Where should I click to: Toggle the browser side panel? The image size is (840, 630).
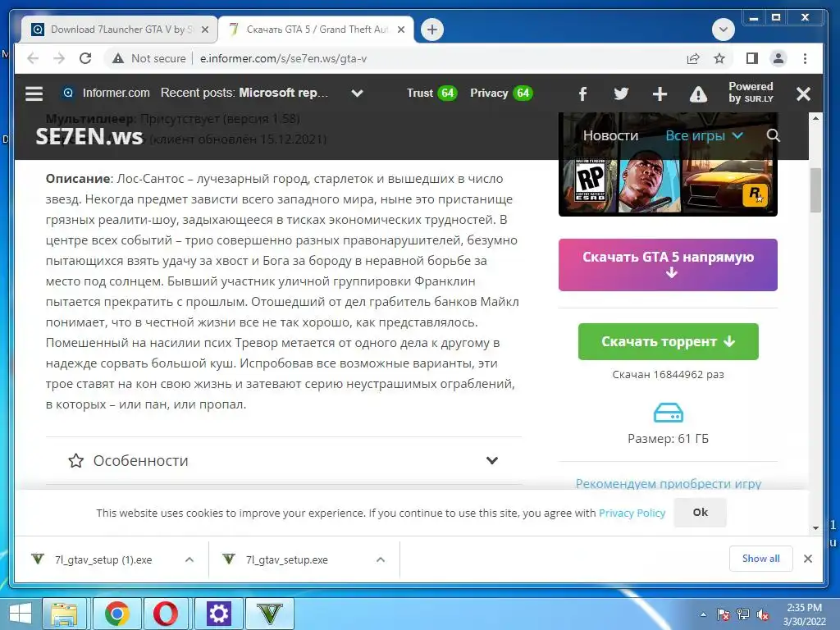[x=752, y=58]
